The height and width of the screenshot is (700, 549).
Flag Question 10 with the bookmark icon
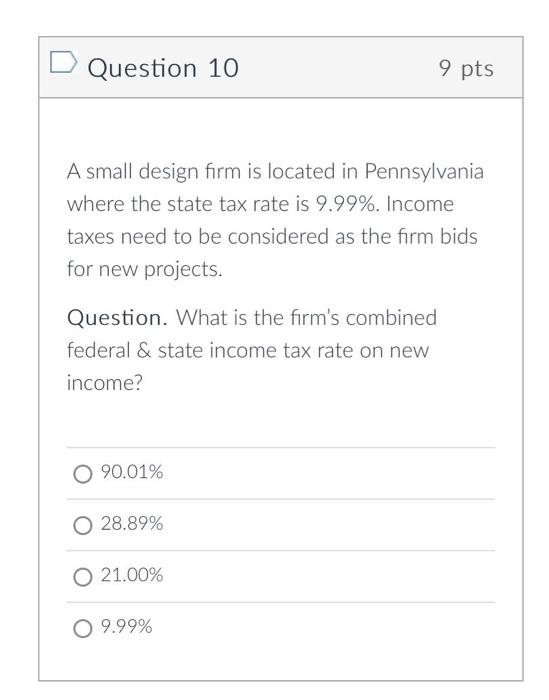(x=63, y=62)
